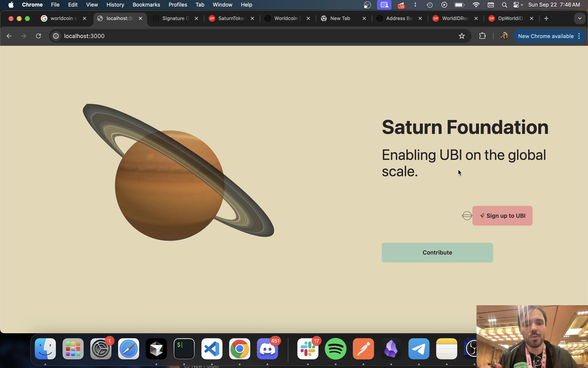
Task: Open Control Center in the menu bar
Action: pos(516,5)
